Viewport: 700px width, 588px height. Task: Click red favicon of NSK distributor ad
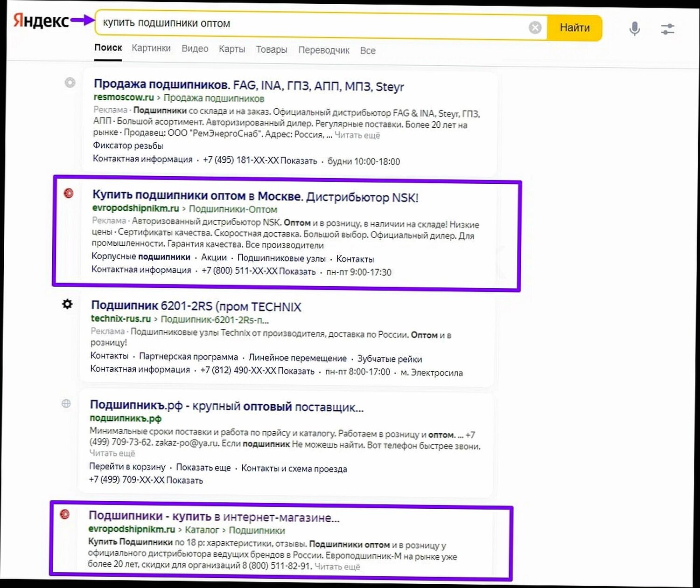point(69,193)
